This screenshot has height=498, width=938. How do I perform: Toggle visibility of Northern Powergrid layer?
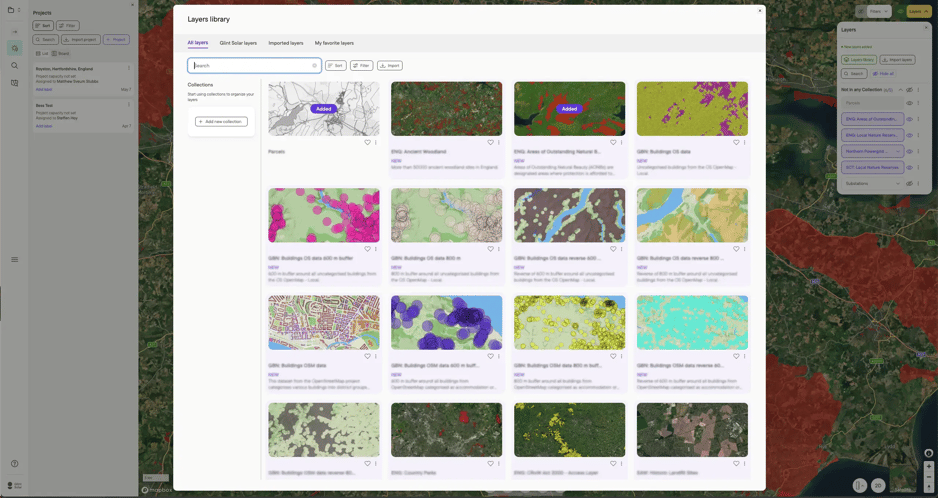909,151
